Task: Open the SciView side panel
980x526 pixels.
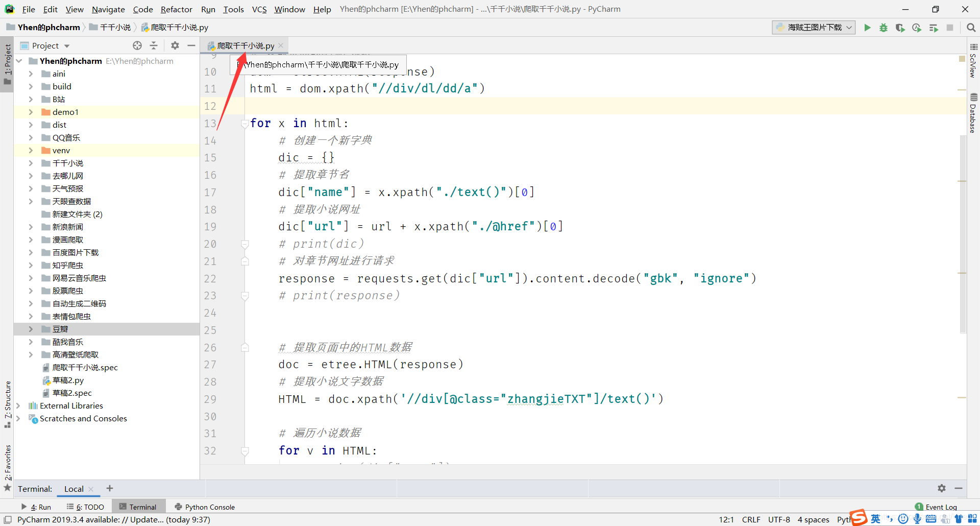Action: pos(973,60)
